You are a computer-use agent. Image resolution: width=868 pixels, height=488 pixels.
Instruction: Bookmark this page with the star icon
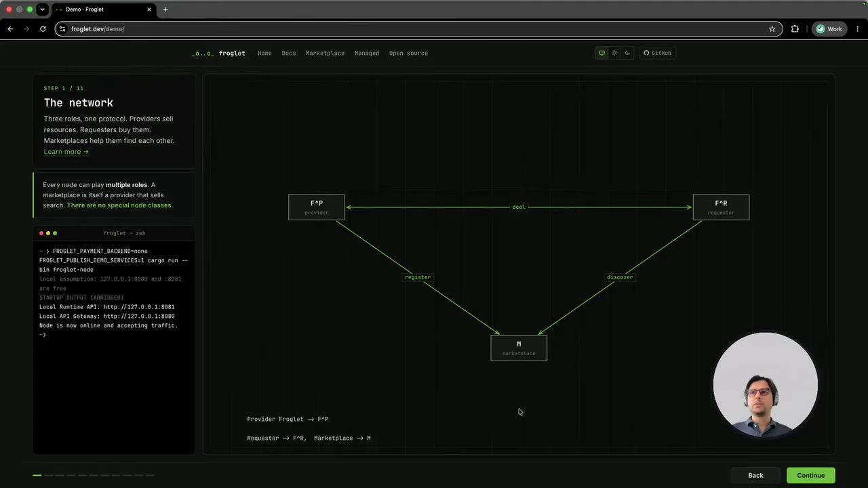[772, 29]
